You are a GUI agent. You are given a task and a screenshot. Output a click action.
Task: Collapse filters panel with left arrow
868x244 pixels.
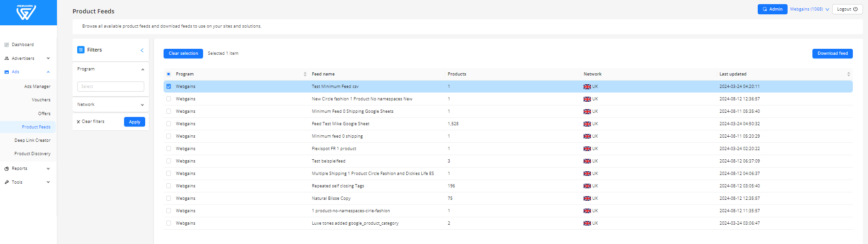(142, 50)
